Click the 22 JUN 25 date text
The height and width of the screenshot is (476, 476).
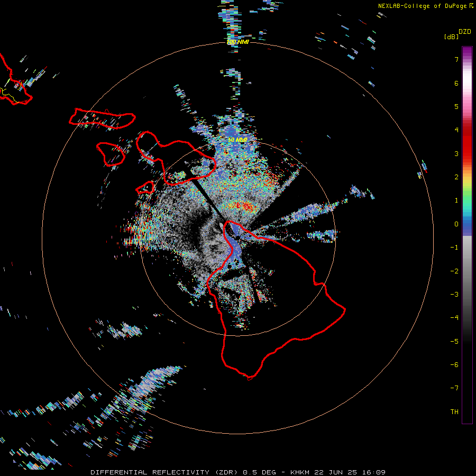coord(336,472)
